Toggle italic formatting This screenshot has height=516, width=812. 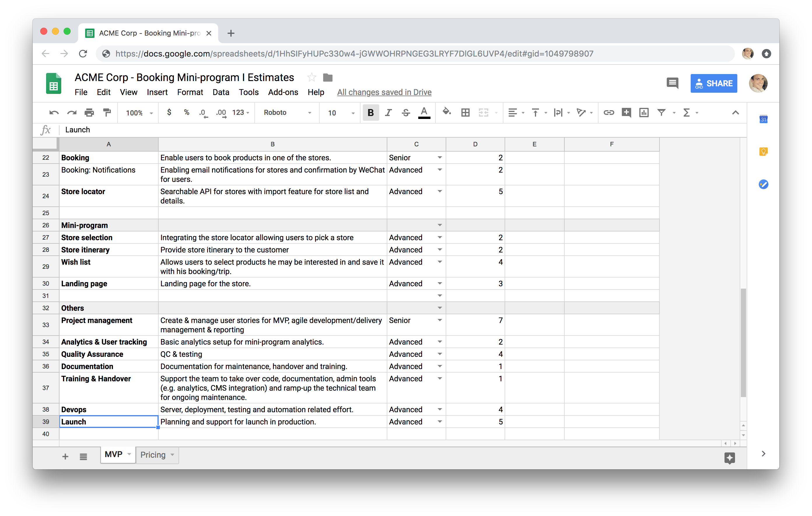(388, 113)
